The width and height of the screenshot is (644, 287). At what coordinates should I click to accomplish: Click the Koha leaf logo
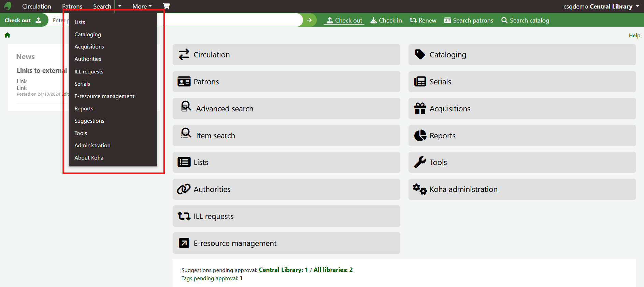8,6
